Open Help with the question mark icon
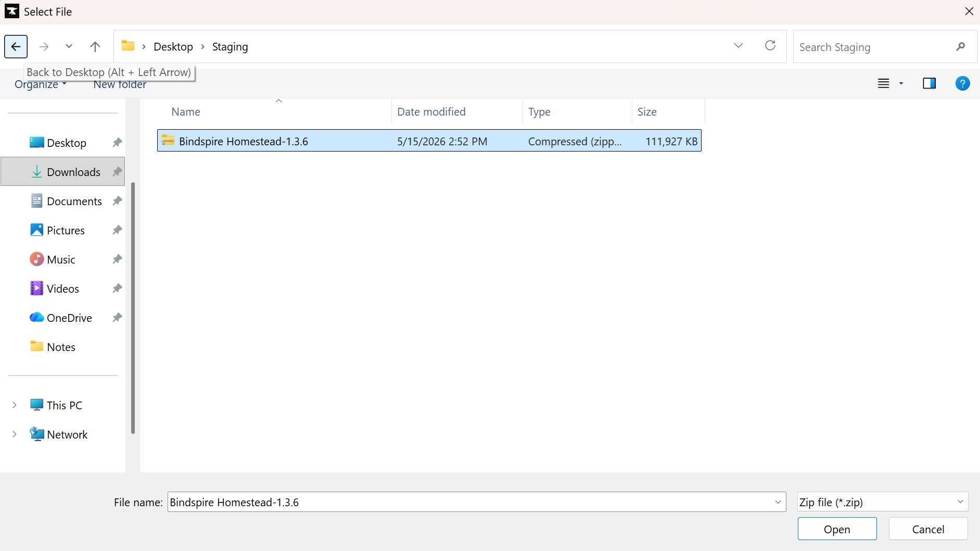Screen dimensions: 980x551 [963, 83]
